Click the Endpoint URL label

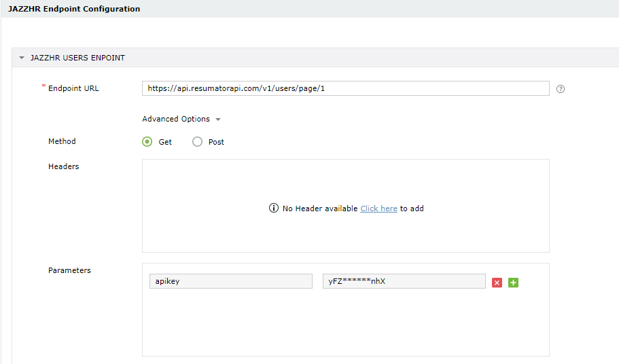click(x=73, y=88)
